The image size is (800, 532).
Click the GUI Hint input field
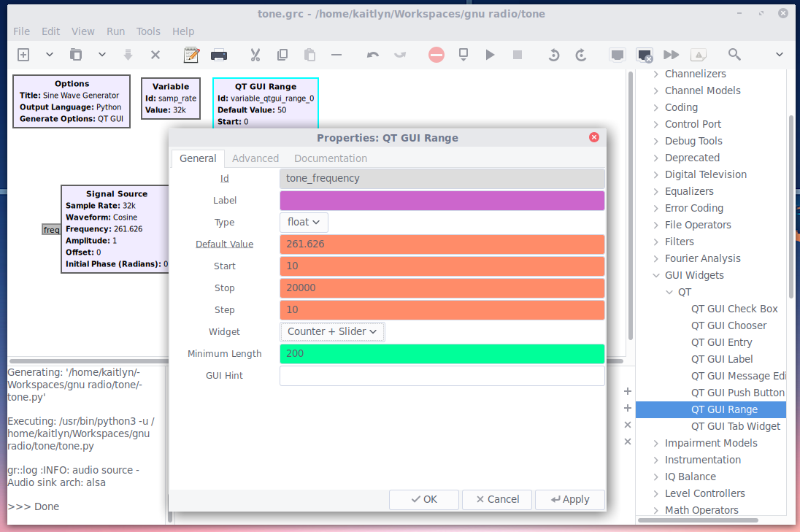442,375
